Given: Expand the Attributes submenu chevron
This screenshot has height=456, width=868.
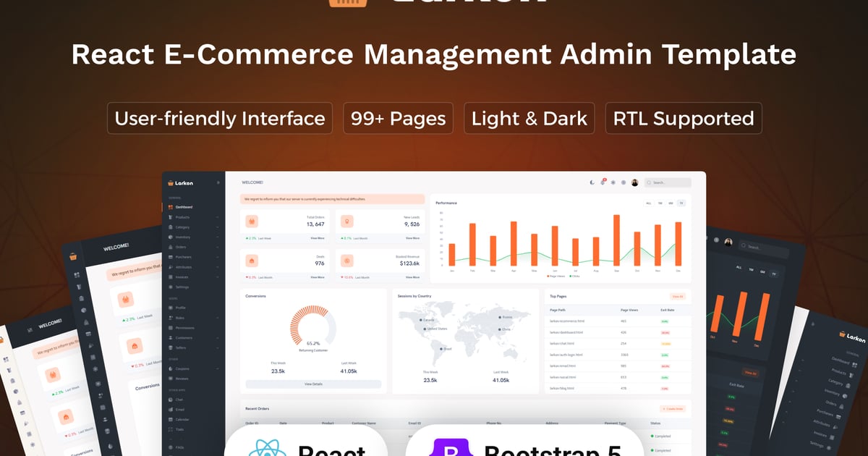Looking at the screenshot, I should 217,267.
